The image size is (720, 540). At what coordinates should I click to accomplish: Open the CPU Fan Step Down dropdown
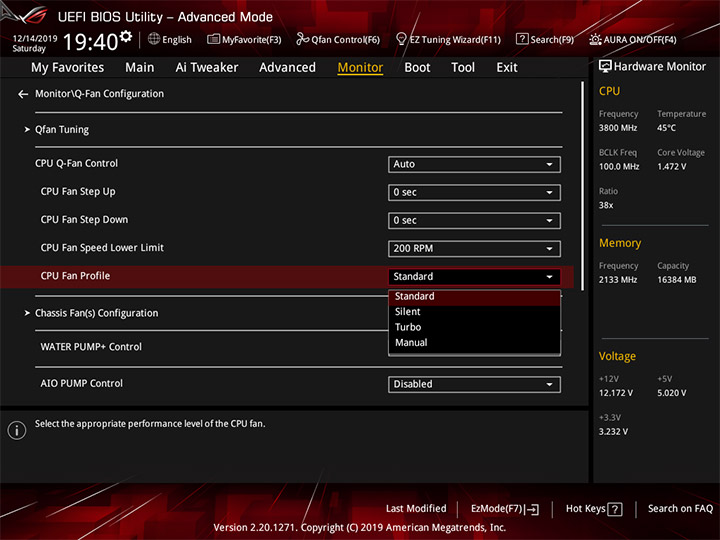tap(474, 220)
